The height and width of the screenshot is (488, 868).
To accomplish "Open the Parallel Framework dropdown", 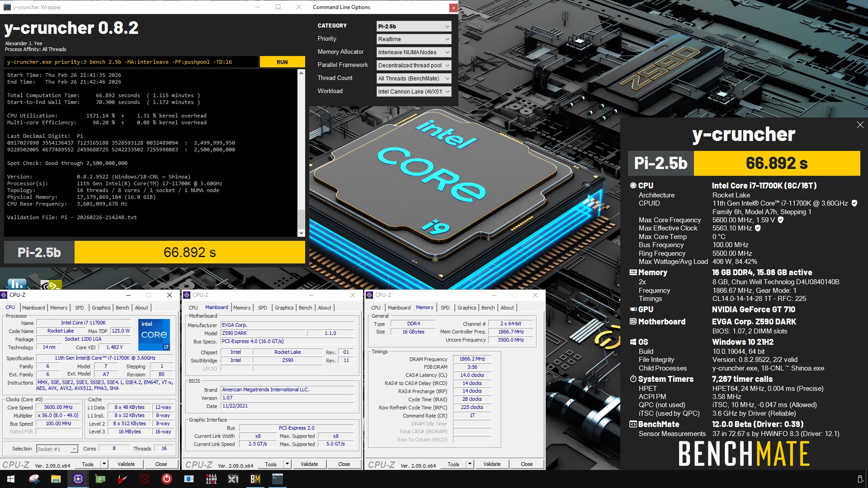I will tap(414, 66).
